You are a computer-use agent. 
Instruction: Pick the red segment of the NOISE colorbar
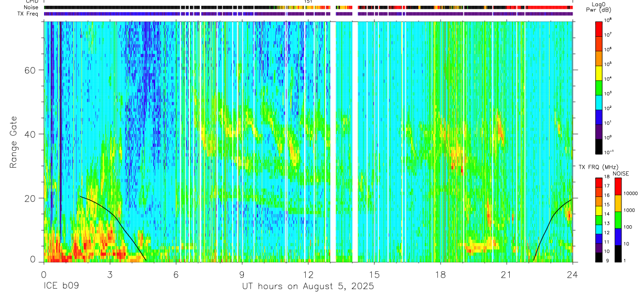[x=617, y=186]
